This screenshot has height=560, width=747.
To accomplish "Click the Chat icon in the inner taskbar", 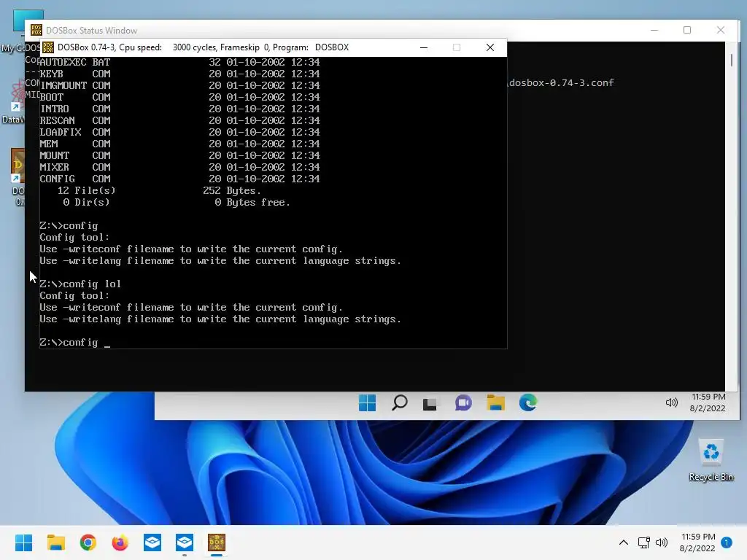I will (x=463, y=402).
